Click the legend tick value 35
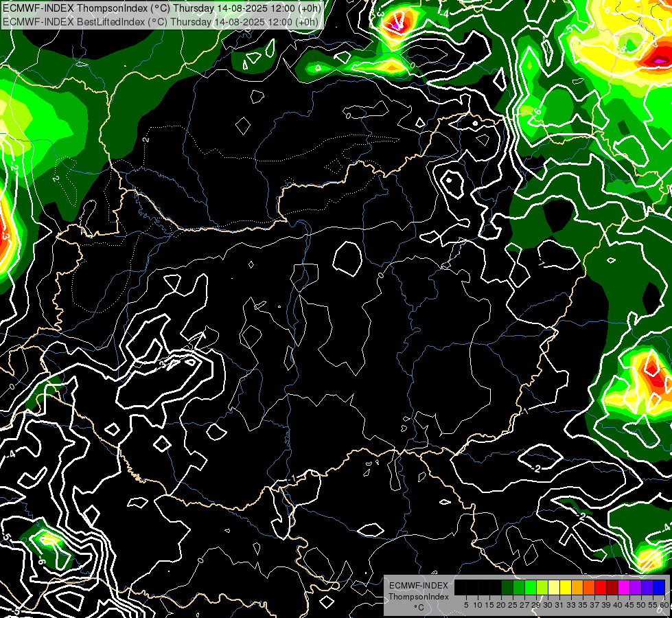672x618 pixels. click(x=583, y=605)
